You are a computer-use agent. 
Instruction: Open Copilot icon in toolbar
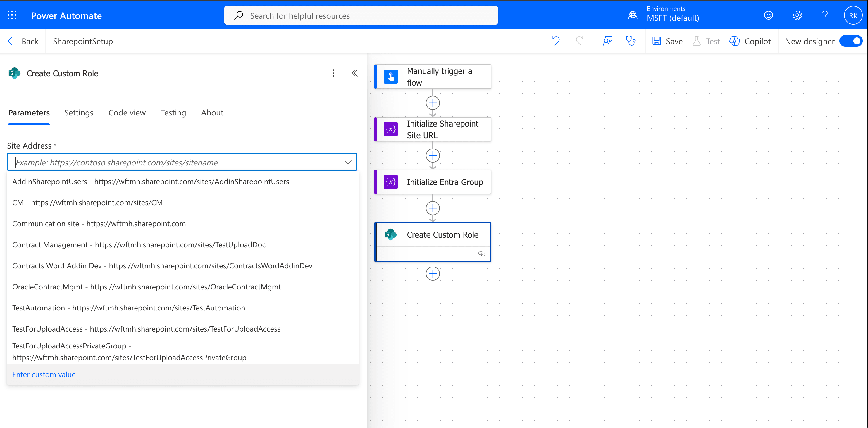tap(734, 41)
